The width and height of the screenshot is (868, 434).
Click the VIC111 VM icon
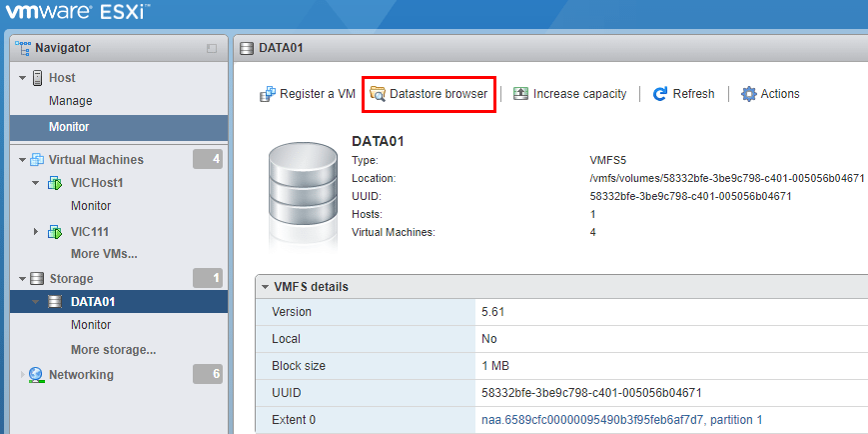point(55,231)
